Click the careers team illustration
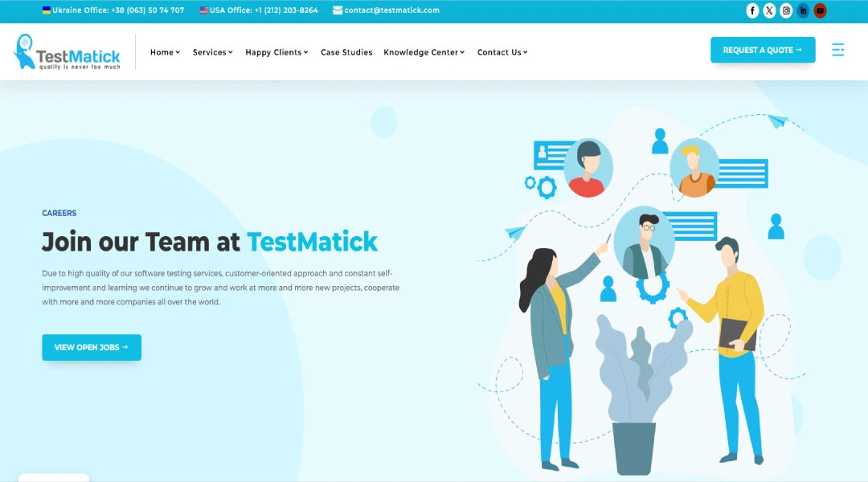Viewport: 868px width, 482px height. click(x=642, y=293)
